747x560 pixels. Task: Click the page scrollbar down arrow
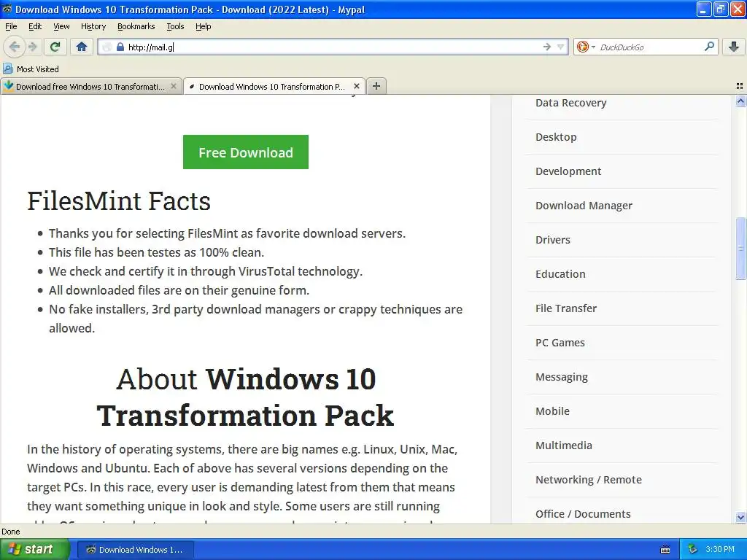coord(740,517)
